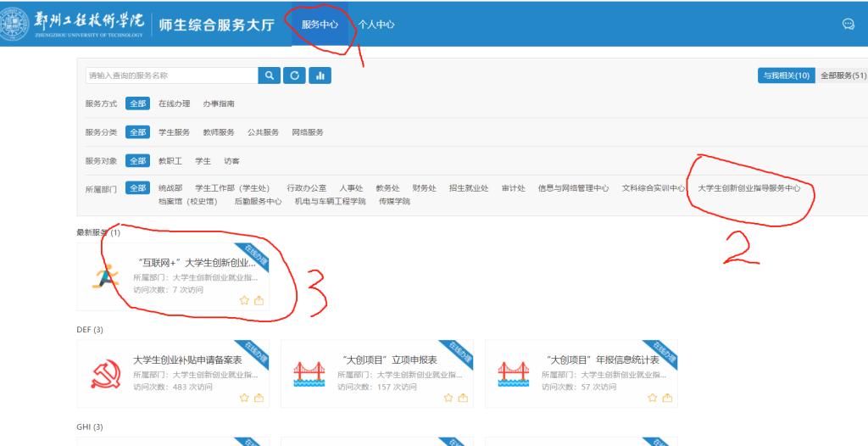Click the search magnifier button
The image size is (868, 446).
point(269,76)
